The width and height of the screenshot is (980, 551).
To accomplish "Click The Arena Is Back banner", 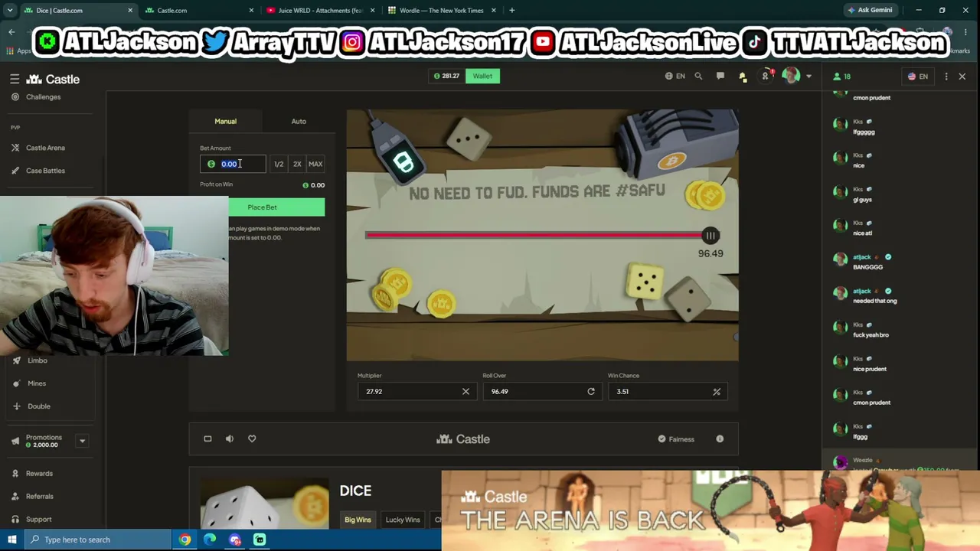I will tap(710, 510).
